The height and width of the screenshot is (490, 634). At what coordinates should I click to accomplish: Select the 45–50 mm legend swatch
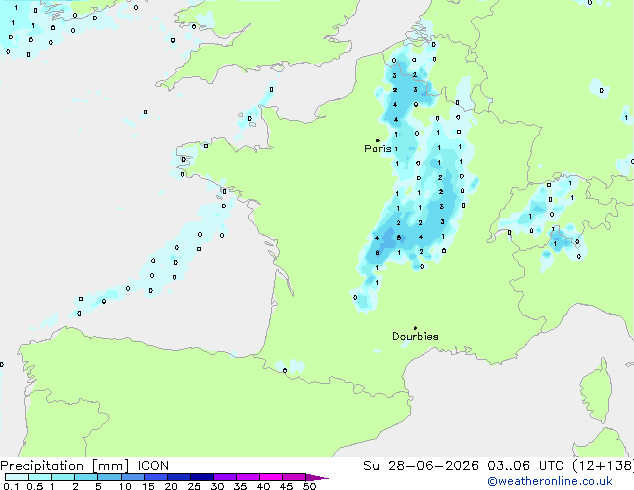(x=294, y=477)
